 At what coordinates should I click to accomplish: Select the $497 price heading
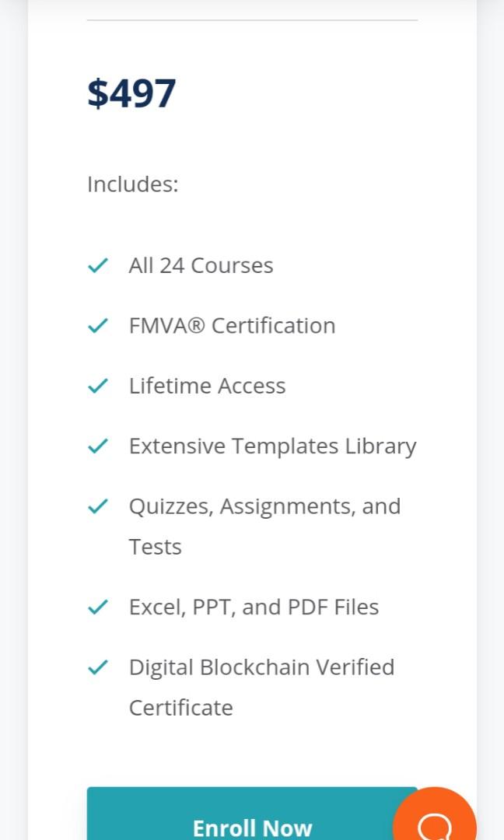pos(131,92)
